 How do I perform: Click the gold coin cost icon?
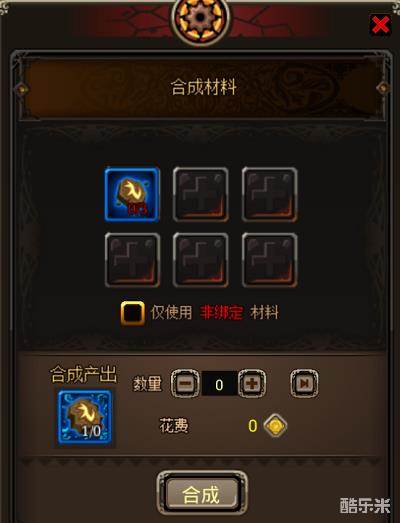click(x=275, y=426)
